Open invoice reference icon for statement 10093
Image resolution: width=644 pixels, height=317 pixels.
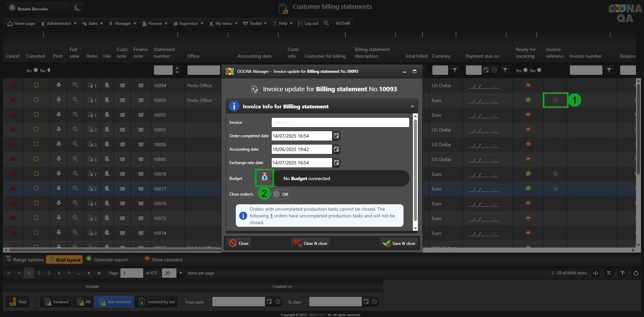point(555,100)
